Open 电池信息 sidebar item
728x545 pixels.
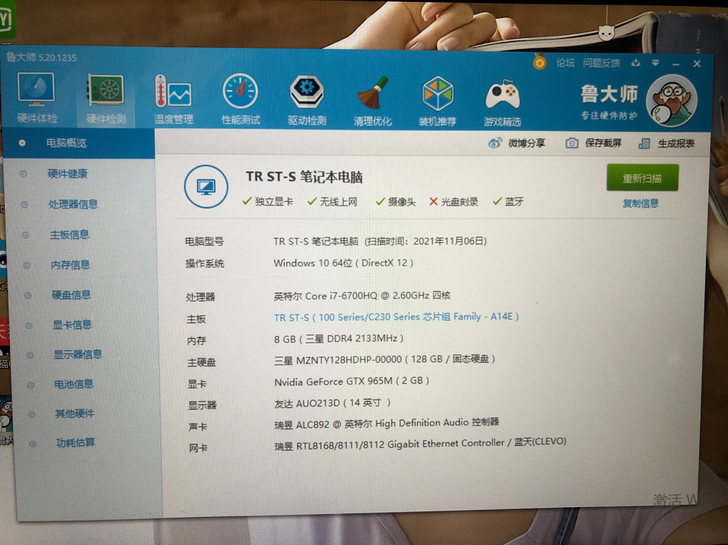[73, 384]
